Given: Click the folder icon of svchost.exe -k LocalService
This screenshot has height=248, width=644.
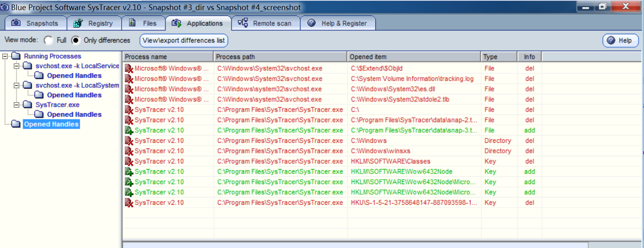Looking at the screenshot, I should pos(28,66).
